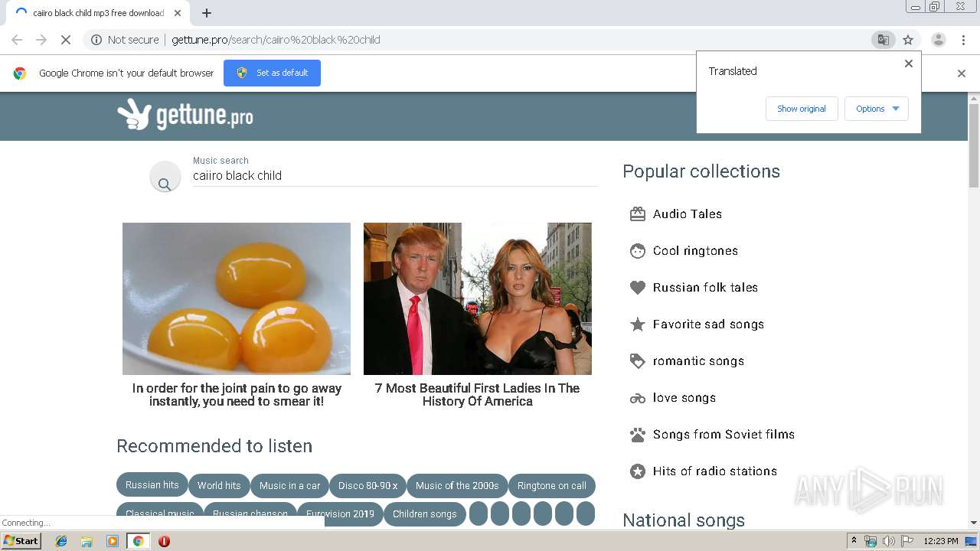
Task: Click the Russian folk tales heart icon
Action: pyautogui.click(x=638, y=288)
